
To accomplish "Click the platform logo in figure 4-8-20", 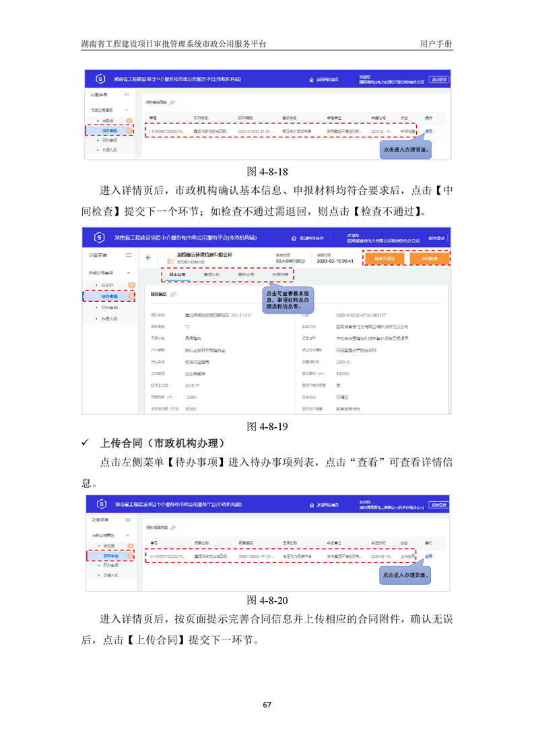I will click(x=101, y=504).
